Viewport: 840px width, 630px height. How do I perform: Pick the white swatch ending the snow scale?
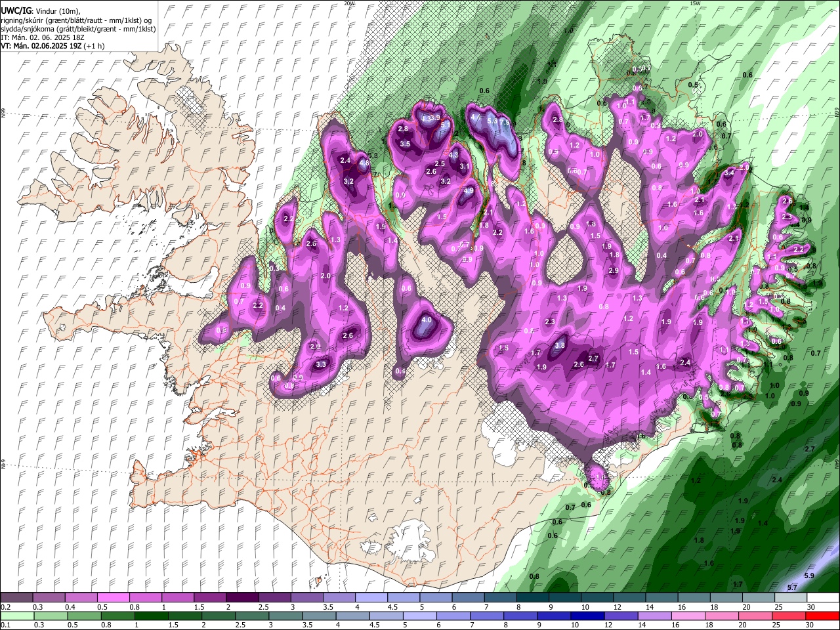coord(822,598)
